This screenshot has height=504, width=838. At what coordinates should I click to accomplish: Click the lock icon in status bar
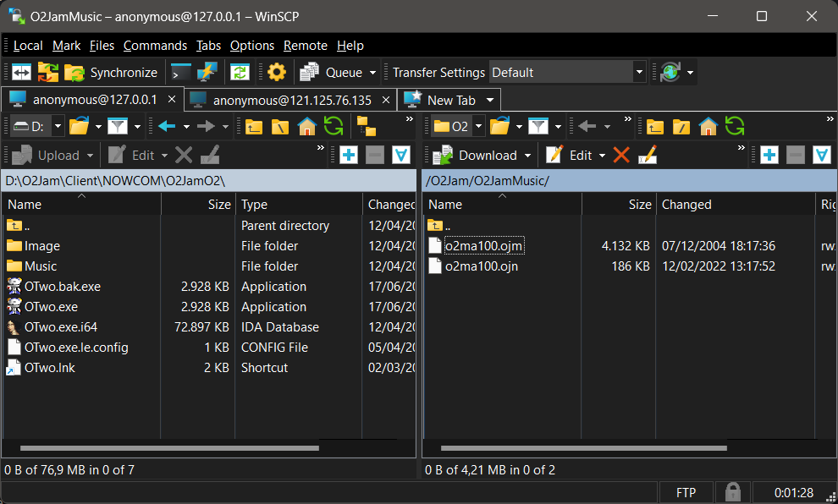point(731,492)
